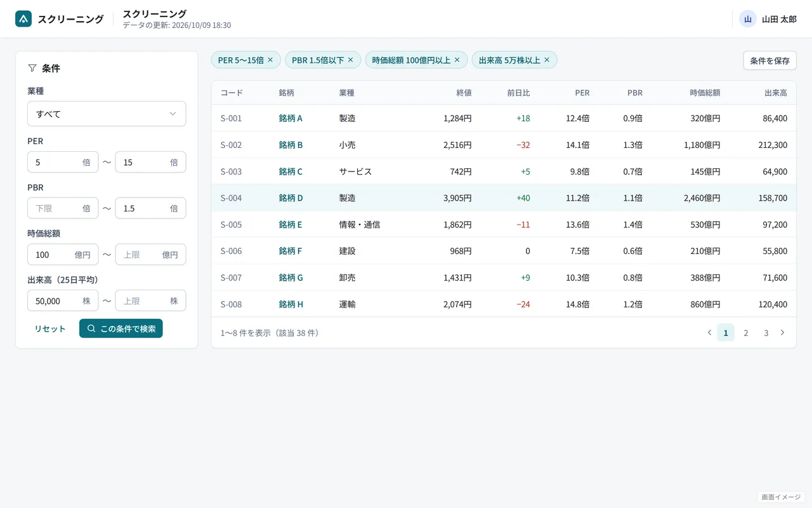Open stock link 銘柄 B
Screen dimensions: 812x508
click(291, 145)
